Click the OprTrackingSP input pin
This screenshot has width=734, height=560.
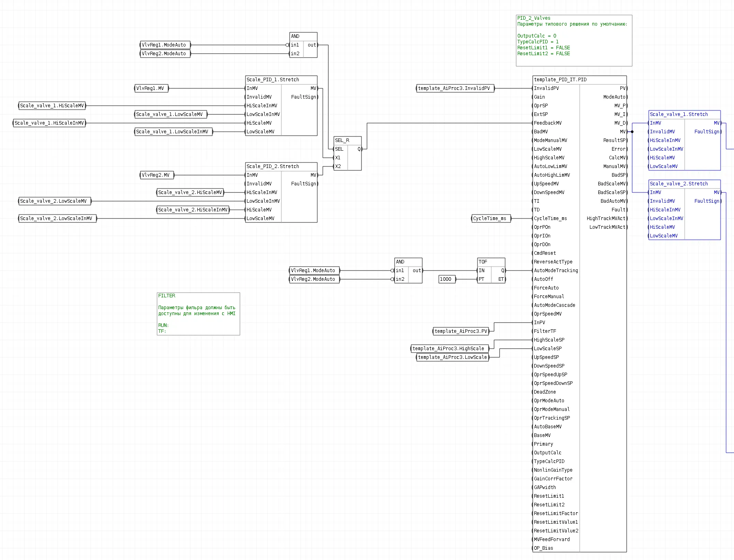pyautogui.click(x=552, y=418)
